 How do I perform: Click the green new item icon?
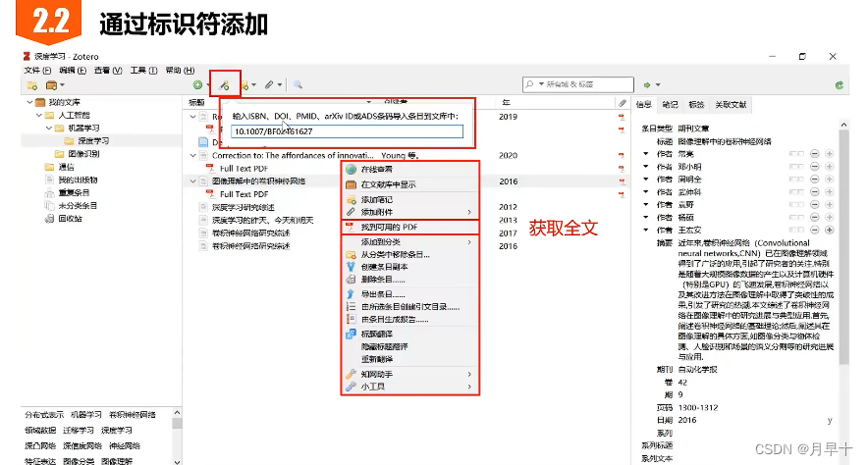(197, 84)
